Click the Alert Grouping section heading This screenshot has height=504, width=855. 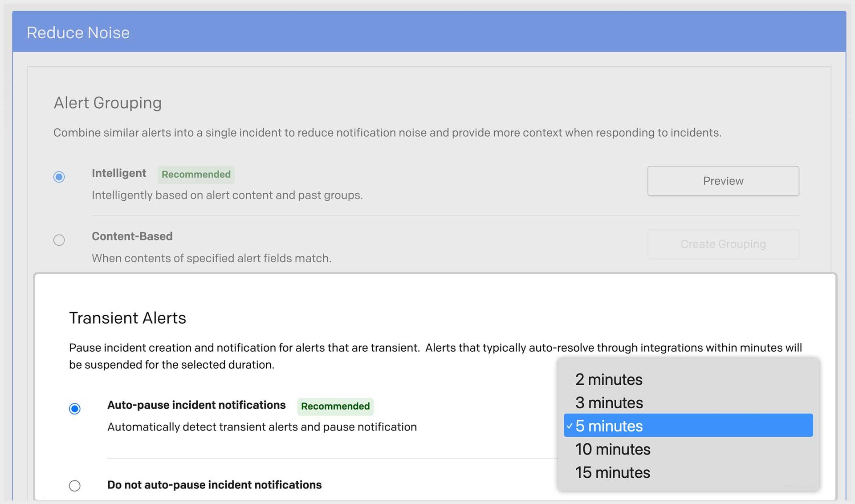point(107,103)
